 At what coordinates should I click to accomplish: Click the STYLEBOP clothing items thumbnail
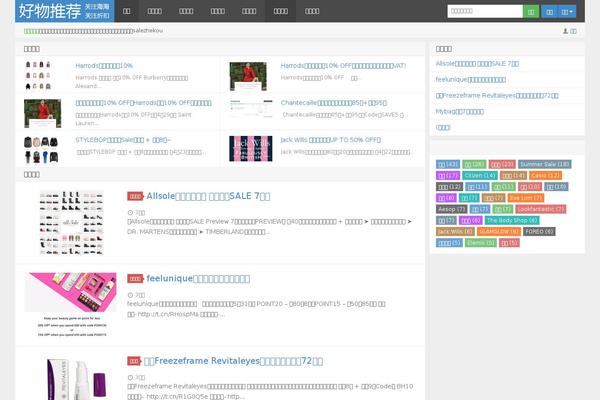click(41, 150)
